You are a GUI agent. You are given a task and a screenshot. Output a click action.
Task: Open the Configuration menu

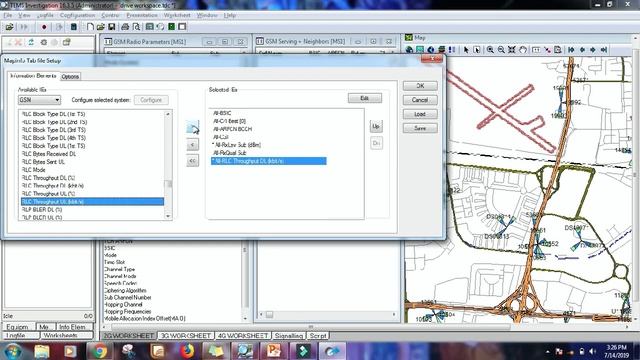(x=77, y=15)
